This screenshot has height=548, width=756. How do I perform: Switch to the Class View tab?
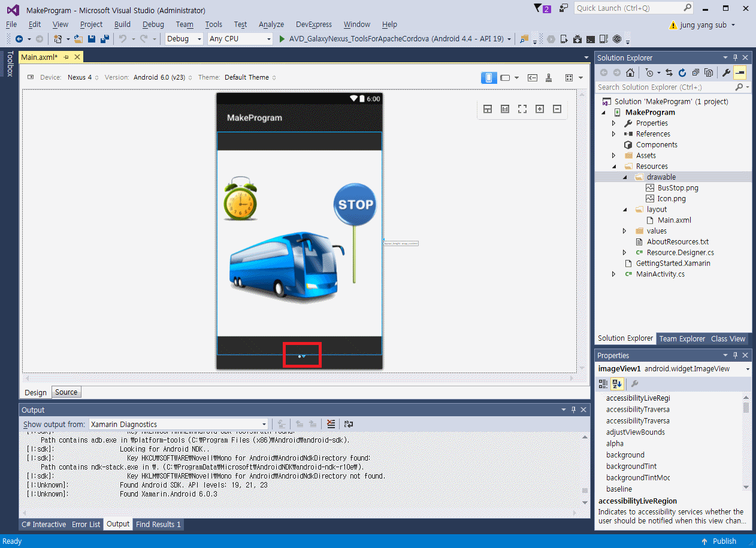click(728, 338)
